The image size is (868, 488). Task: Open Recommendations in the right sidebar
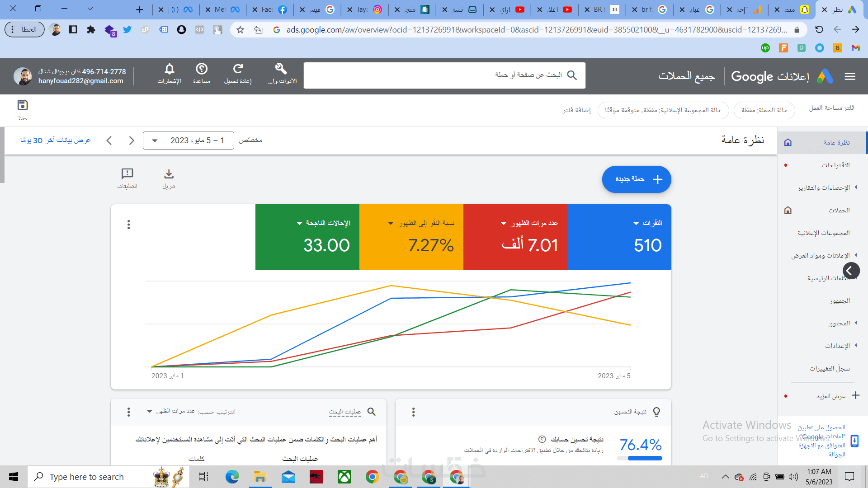835,165
